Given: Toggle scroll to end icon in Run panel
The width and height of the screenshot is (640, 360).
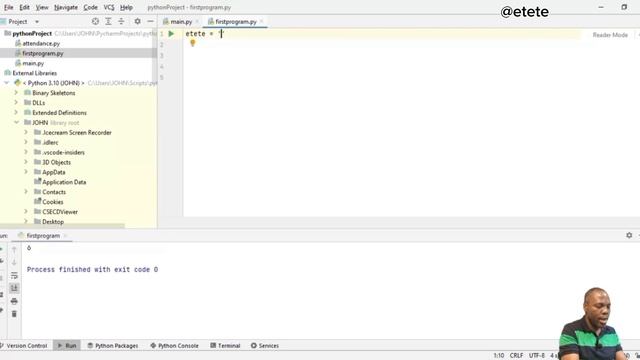Looking at the screenshot, I should click(x=14, y=288).
